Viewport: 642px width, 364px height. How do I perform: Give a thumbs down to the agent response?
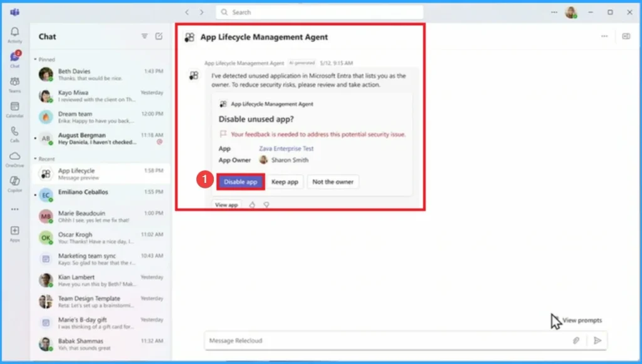click(265, 204)
